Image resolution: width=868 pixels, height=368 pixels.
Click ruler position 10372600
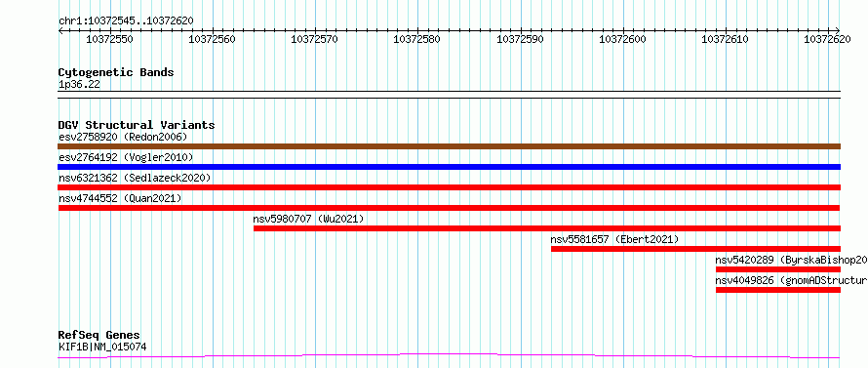pos(623,39)
